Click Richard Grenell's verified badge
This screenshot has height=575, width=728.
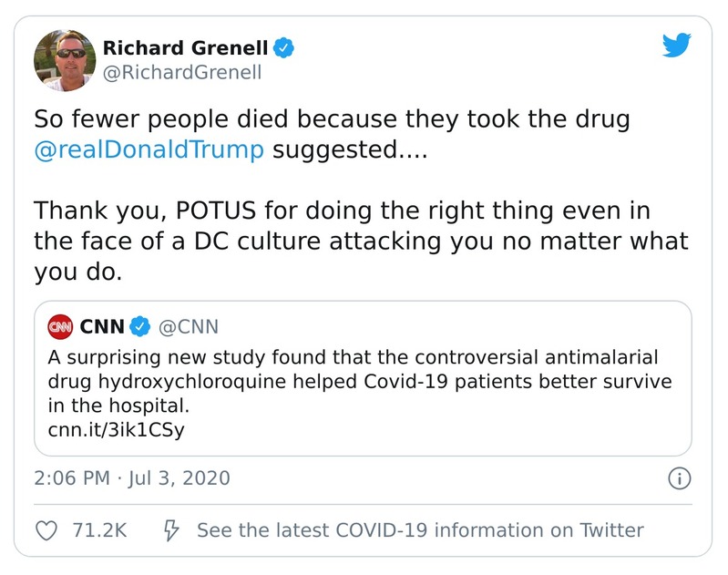pos(283,47)
